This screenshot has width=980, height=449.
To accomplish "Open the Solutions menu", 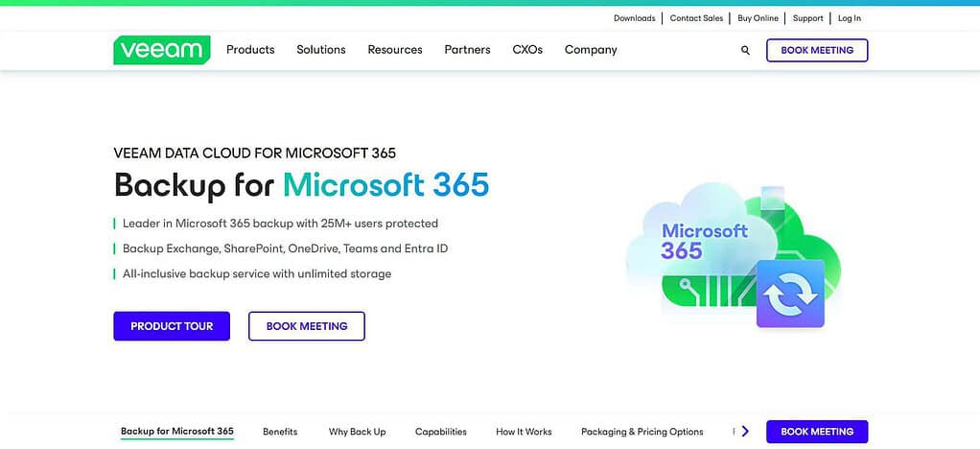I will (x=321, y=50).
